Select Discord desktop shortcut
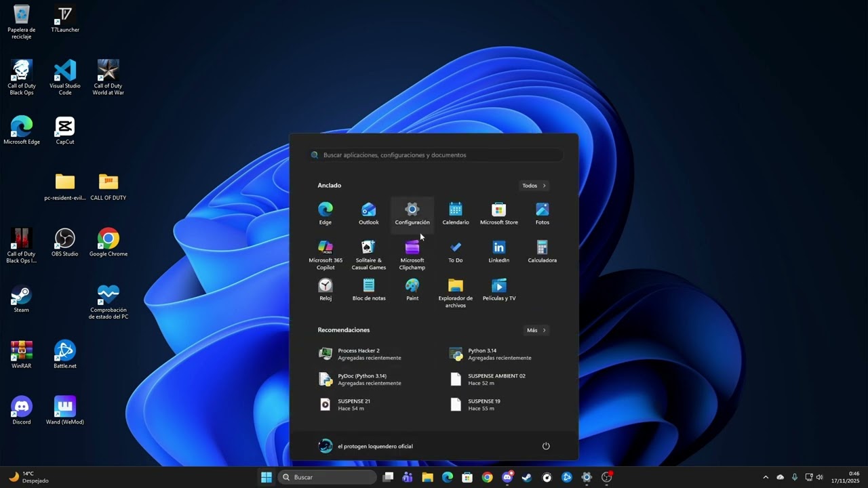This screenshot has height=488, width=868. pyautogui.click(x=22, y=411)
